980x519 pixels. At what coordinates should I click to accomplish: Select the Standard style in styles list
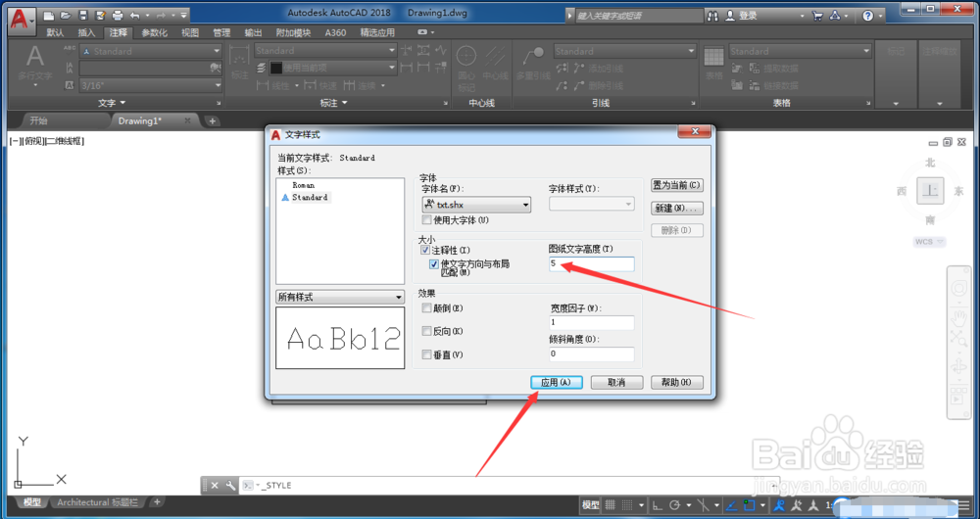click(310, 198)
